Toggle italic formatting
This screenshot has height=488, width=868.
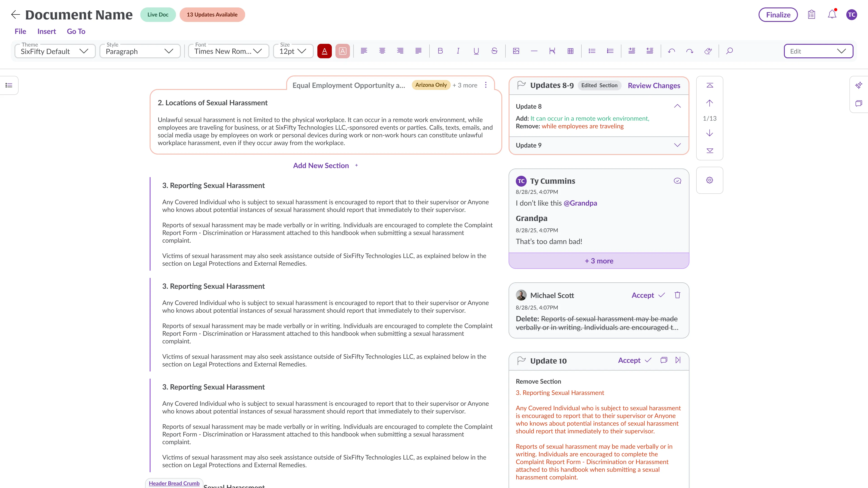(x=458, y=51)
